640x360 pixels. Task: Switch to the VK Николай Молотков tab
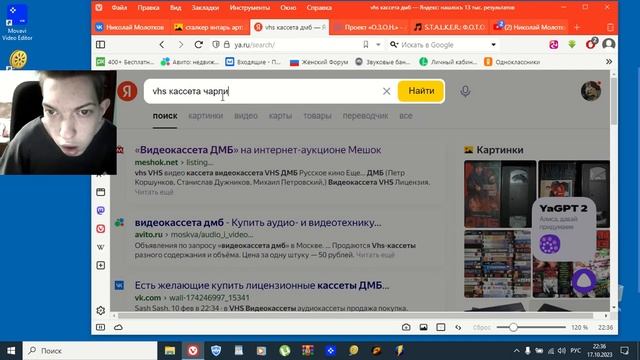130,27
